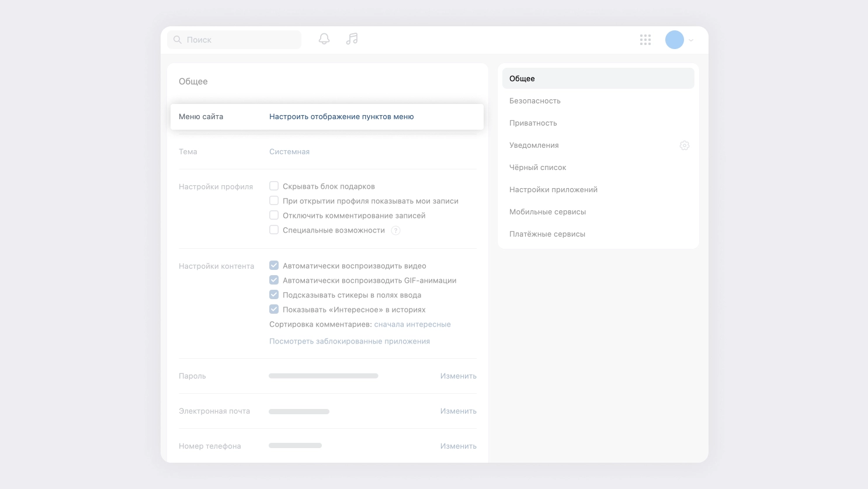Expand the profile menu chevron
The image size is (868, 489).
tap(691, 40)
